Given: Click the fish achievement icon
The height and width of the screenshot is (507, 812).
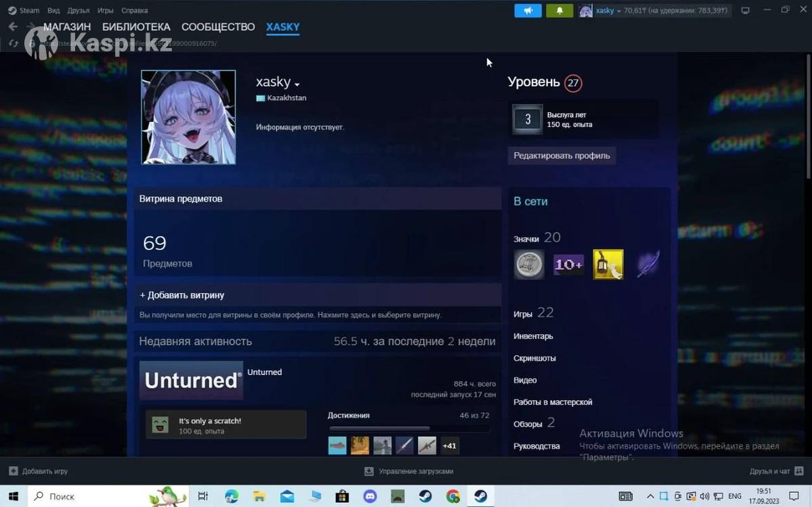Looking at the screenshot, I should (337, 445).
